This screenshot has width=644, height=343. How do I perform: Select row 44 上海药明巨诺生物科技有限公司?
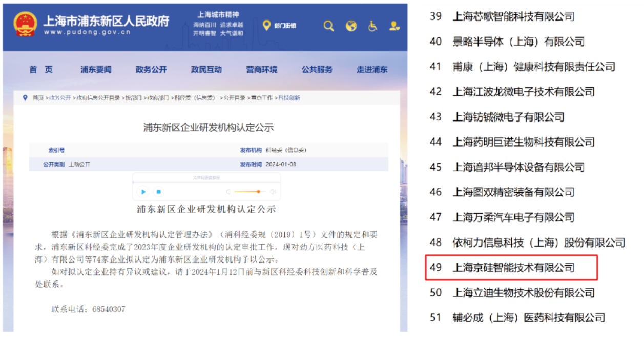coord(512,142)
